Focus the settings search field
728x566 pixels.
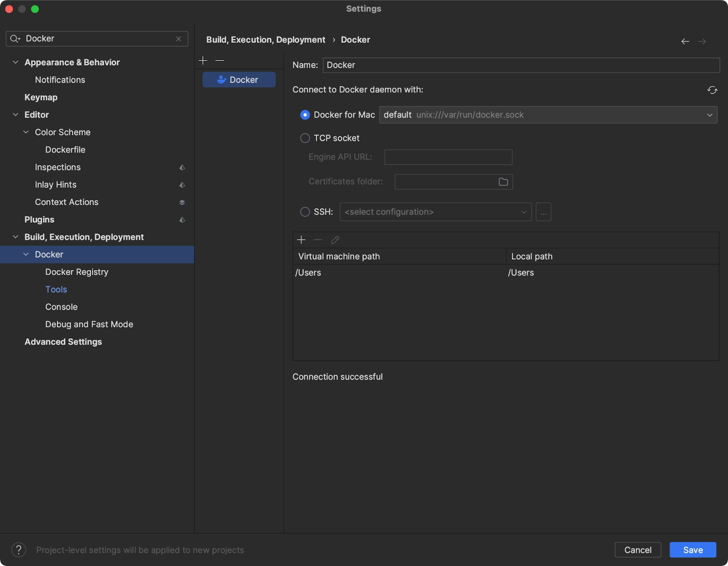pos(97,39)
